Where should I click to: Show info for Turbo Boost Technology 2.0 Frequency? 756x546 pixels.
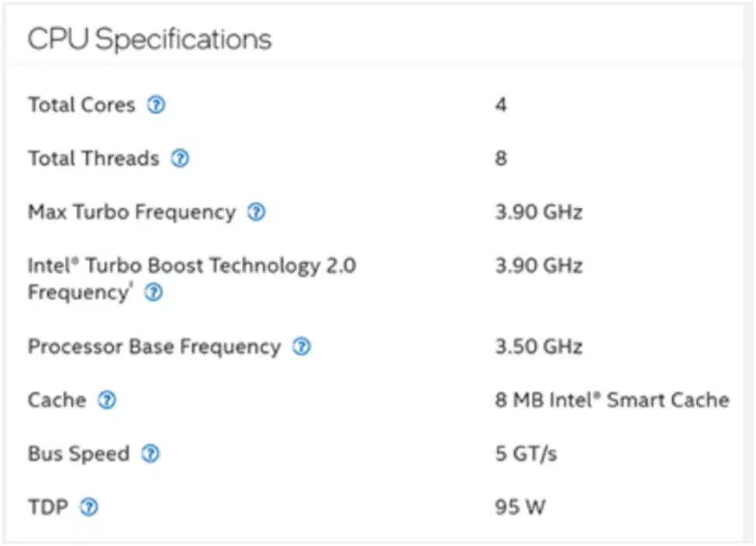pyautogui.click(x=154, y=292)
